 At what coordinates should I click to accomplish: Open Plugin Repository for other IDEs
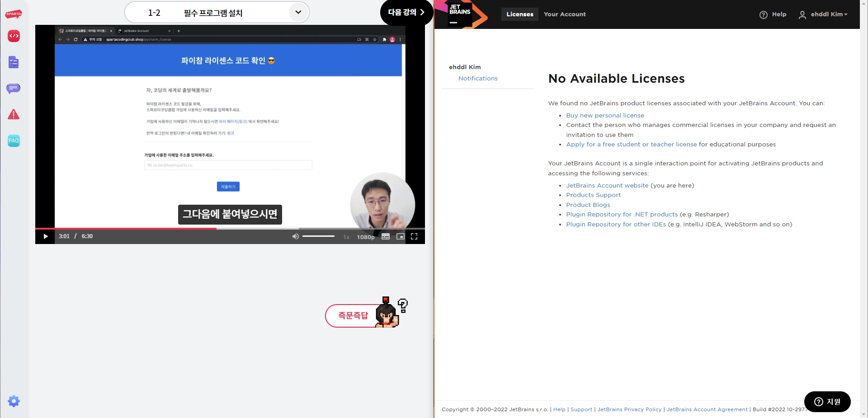tap(616, 224)
